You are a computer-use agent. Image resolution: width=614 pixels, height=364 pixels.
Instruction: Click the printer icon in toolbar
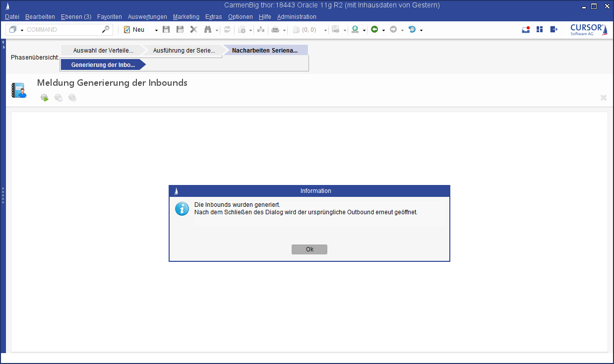pos(275,30)
